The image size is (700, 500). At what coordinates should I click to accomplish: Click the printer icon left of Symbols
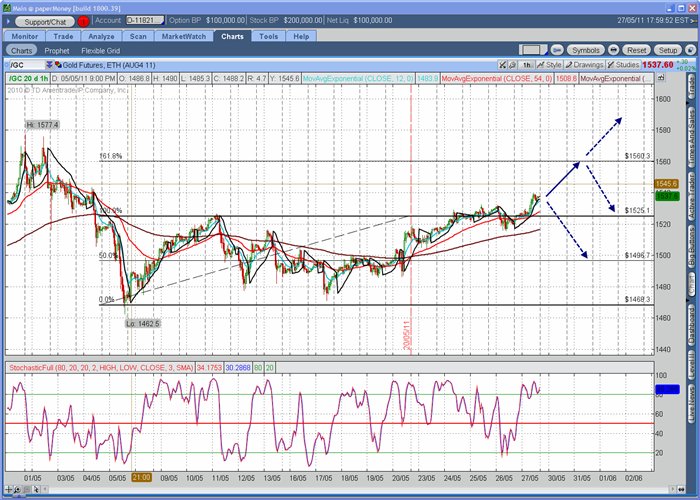pyautogui.click(x=557, y=50)
